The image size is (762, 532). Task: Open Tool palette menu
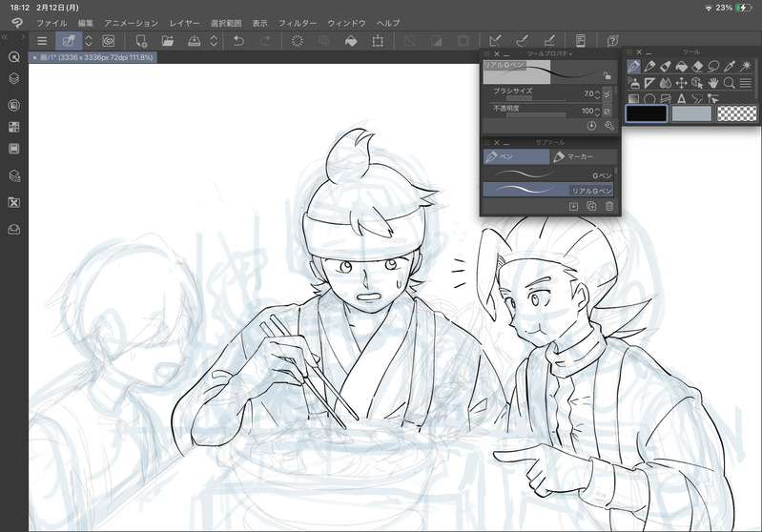pos(629,51)
